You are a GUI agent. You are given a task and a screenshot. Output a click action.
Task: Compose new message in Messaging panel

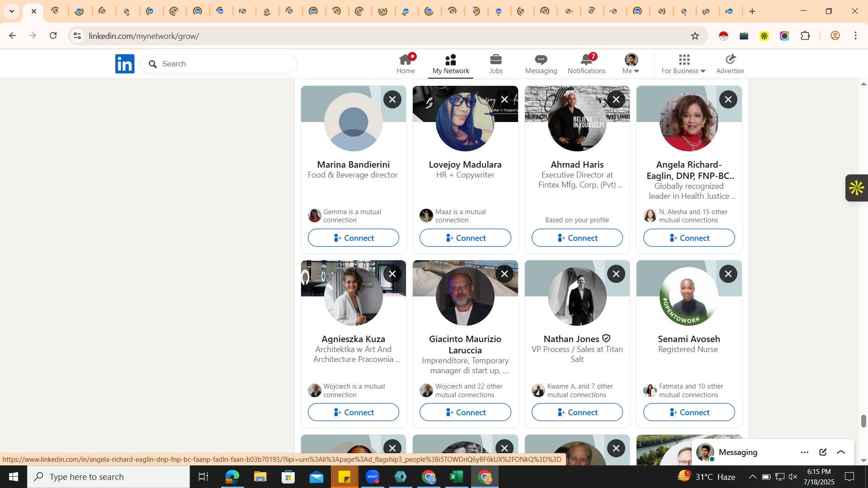(823, 452)
